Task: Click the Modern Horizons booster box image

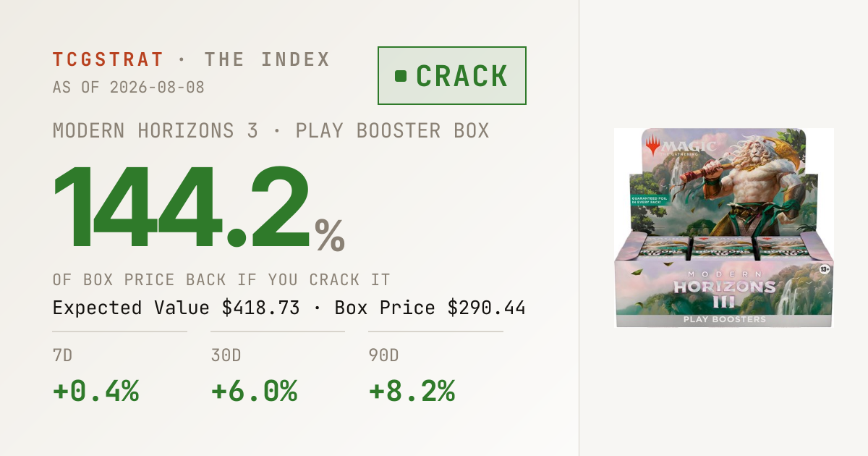Action: point(723,228)
